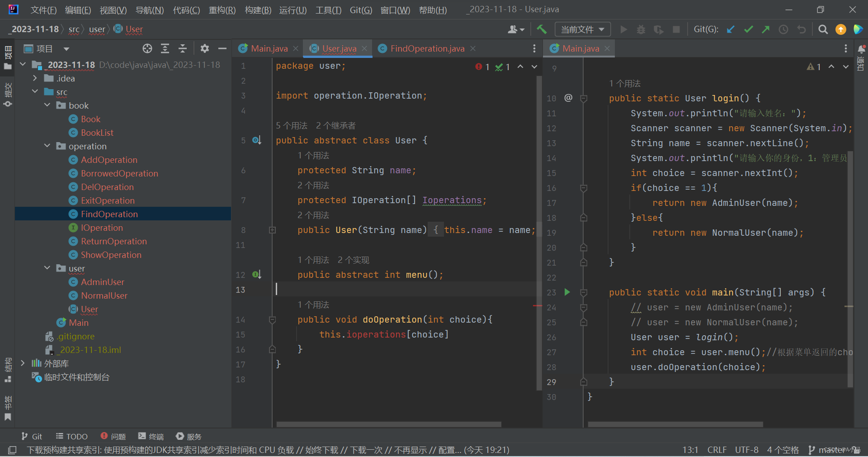Open User.java editor tab options menu
Image resolution: width=868 pixels, height=457 pixels.
(534, 48)
